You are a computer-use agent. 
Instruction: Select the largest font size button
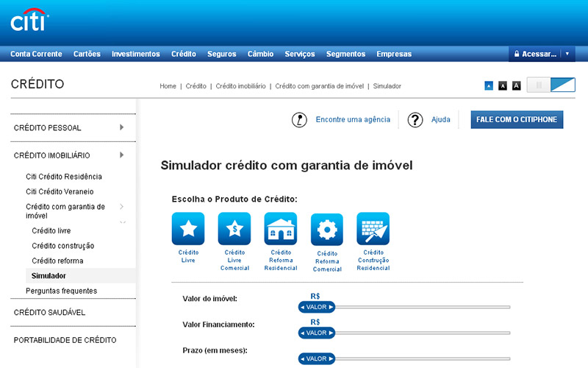[516, 86]
